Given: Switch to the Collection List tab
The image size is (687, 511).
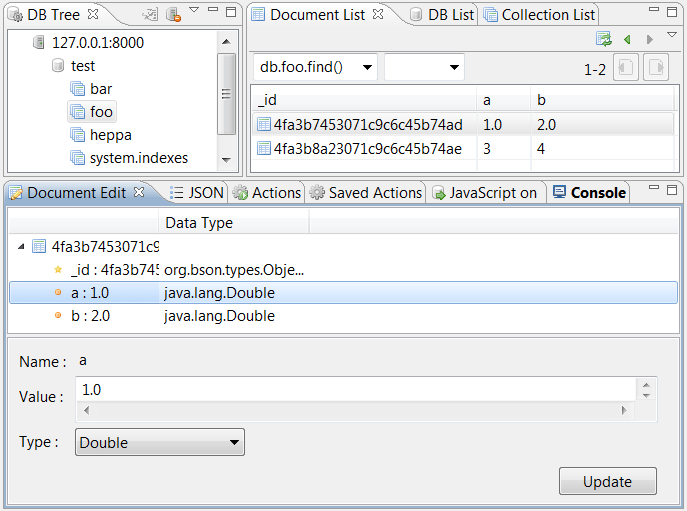Looking at the screenshot, I should coord(539,15).
